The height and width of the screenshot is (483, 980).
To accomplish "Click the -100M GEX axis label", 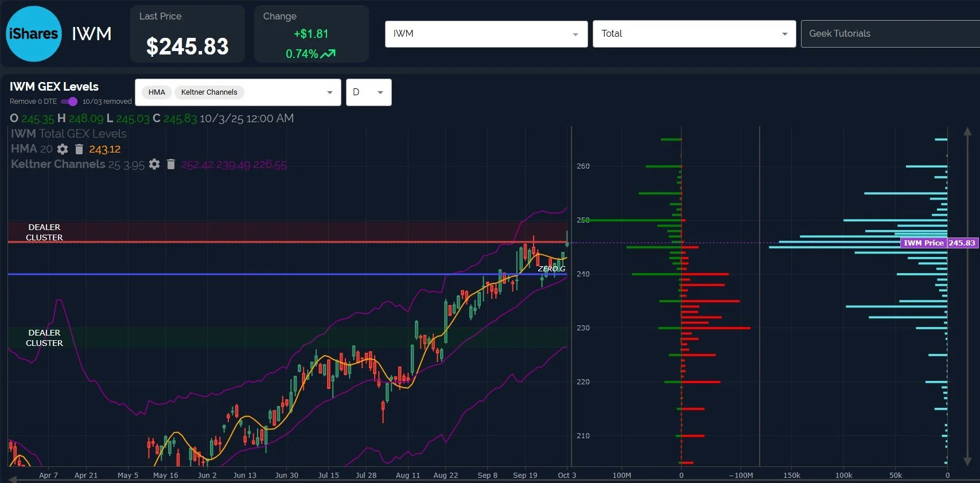I will [741, 475].
